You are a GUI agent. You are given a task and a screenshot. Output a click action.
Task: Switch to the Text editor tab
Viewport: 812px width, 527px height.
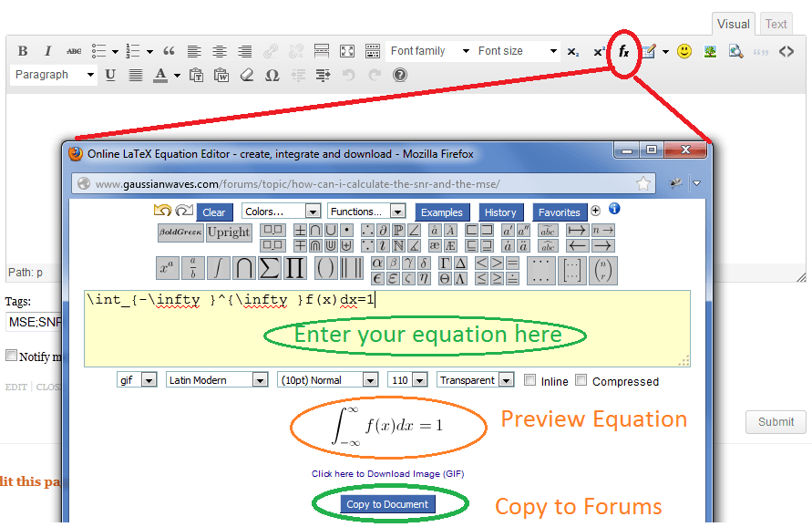coord(776,24)
